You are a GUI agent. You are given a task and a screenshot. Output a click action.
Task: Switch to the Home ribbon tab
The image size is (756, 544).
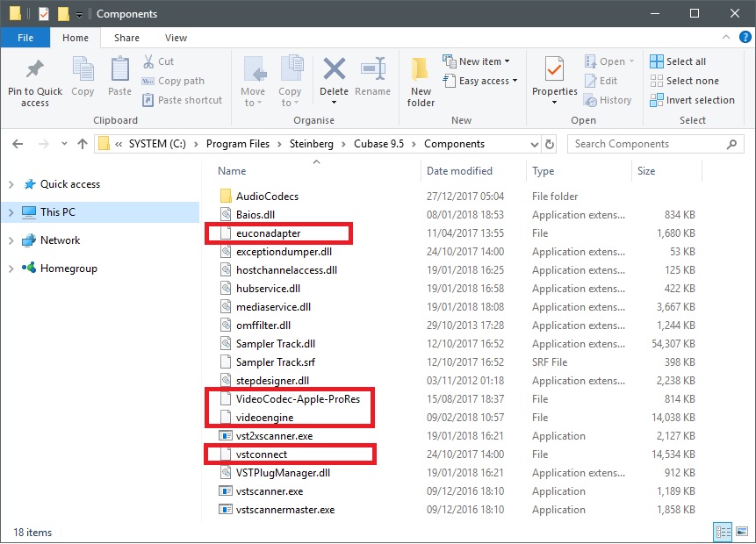click(76, 38)
